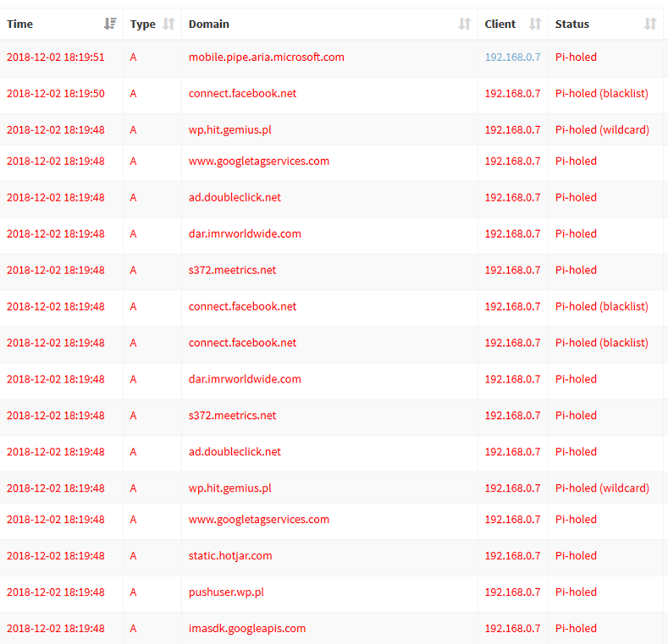Click client IP in the static.hotjar.com row

pos(512,556)
